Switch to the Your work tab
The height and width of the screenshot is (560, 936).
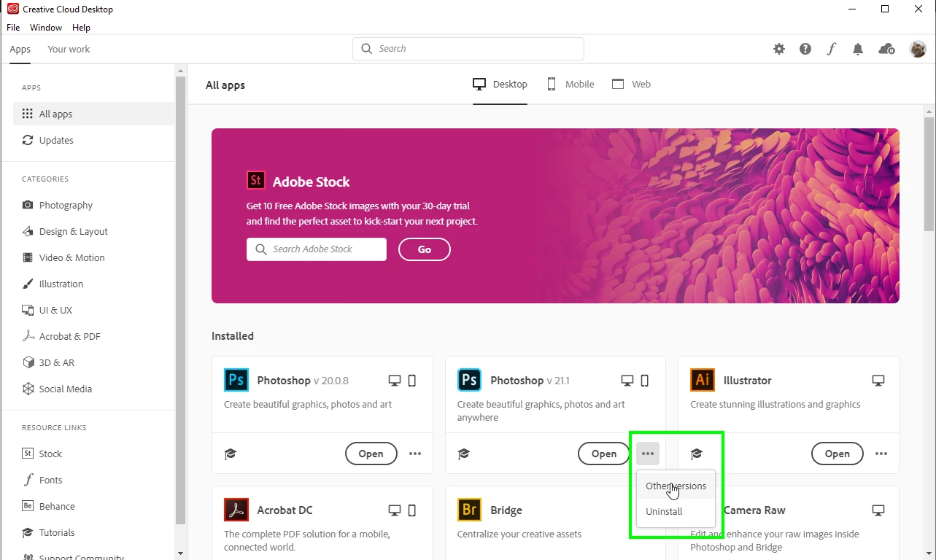coord(69,50)
